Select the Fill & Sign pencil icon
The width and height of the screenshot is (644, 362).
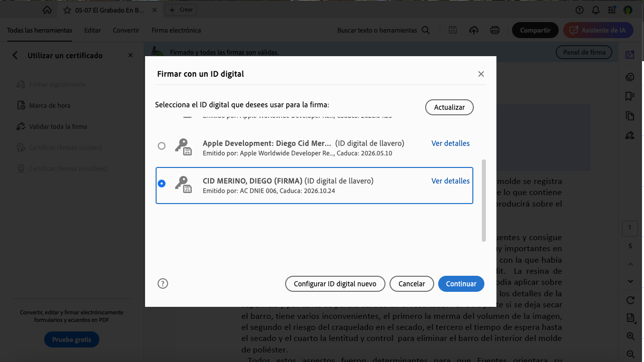click(629, 135)
